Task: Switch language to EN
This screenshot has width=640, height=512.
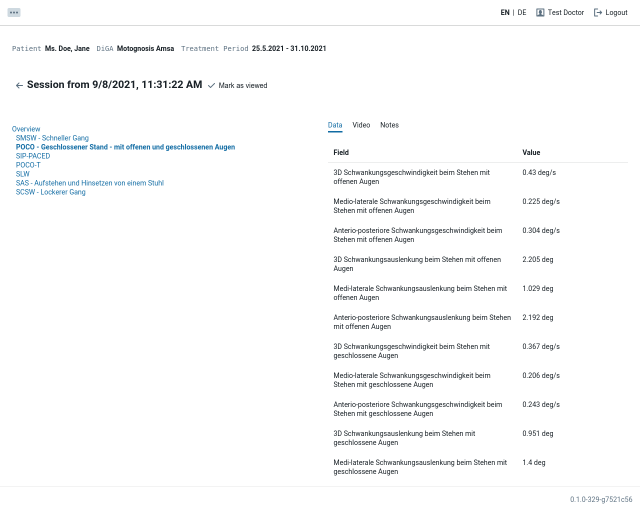Action: click(505, 13)
